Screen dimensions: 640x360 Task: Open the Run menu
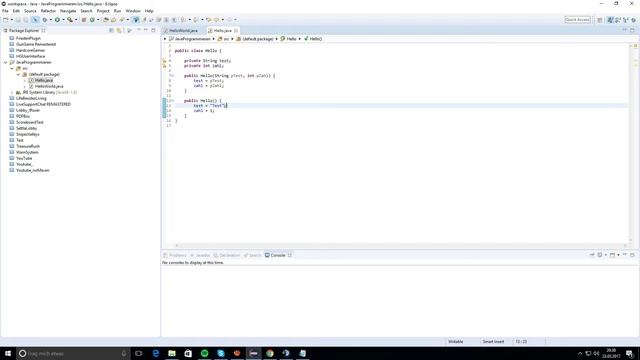(x=118, y=11)
